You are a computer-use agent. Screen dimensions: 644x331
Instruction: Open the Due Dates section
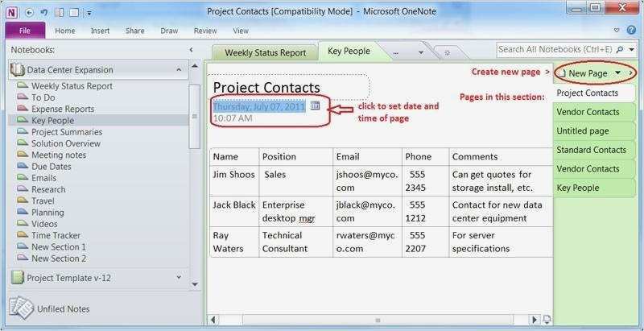52,167
